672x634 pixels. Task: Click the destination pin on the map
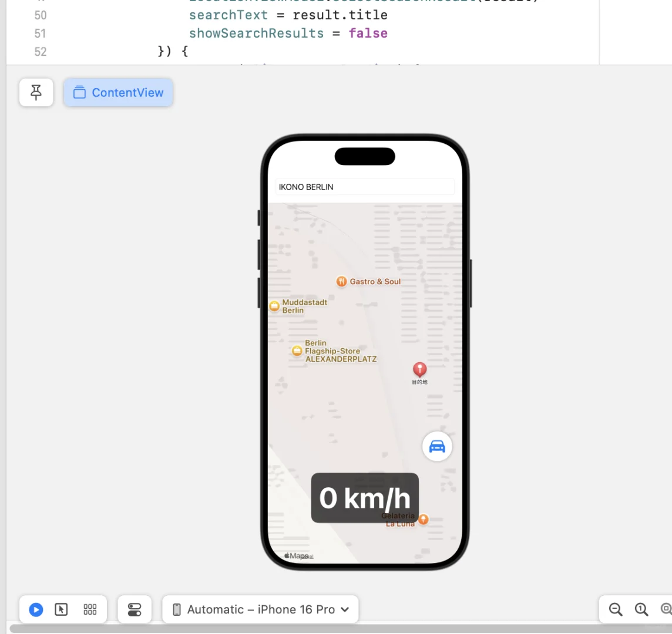(419, 369)
